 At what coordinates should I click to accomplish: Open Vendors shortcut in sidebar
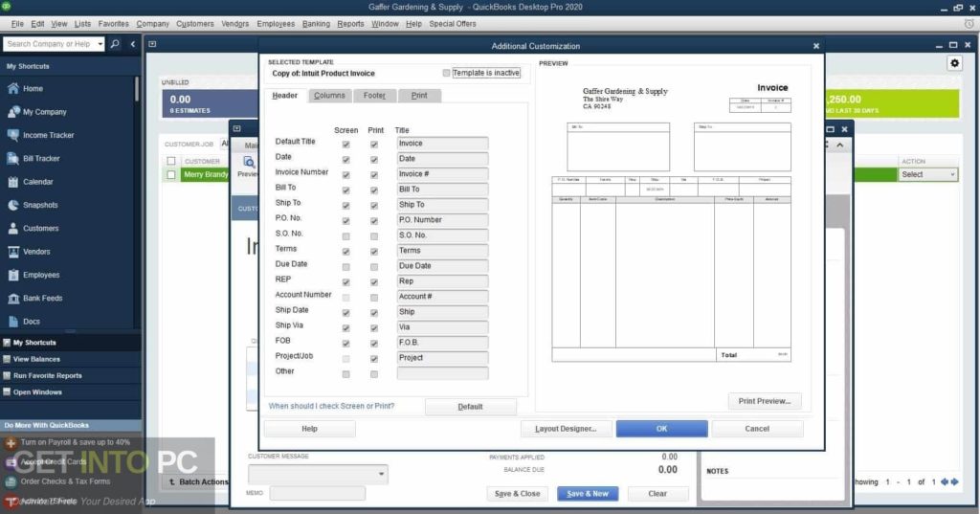click(36, 252)
